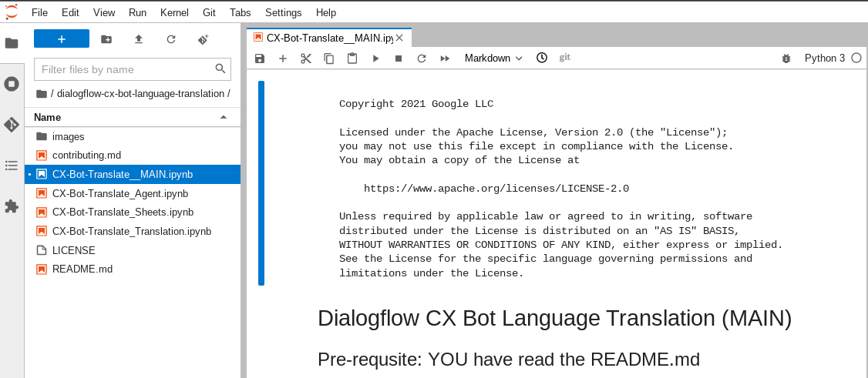Refresh the file list
868x378 pixels.
[x=171, y=39]
